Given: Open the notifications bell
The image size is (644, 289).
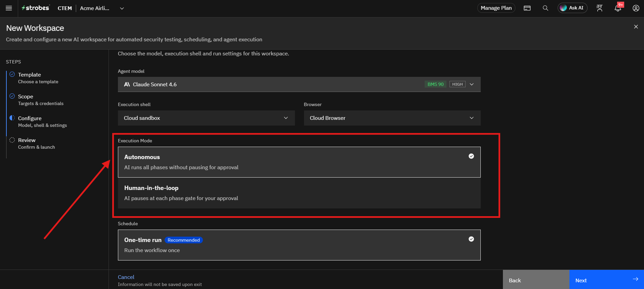Looking at the screenshot, I should [618, 8].
